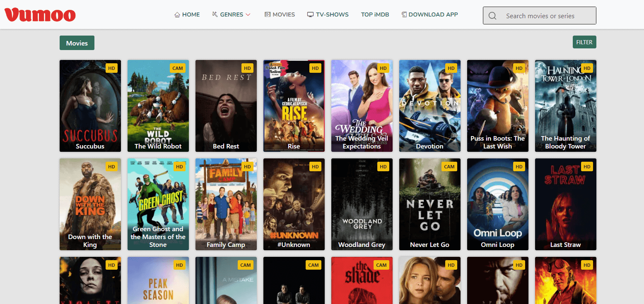
Task: Open the TOP iMDB menu item
Action: coord(375,14)
